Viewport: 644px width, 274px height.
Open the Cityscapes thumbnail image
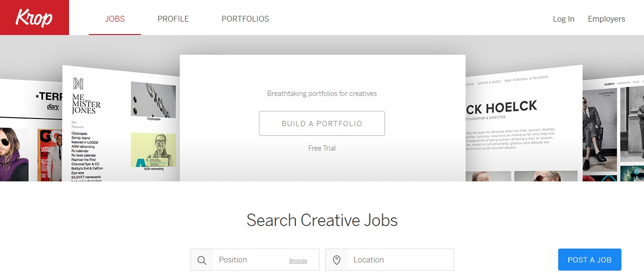[153, 99]
